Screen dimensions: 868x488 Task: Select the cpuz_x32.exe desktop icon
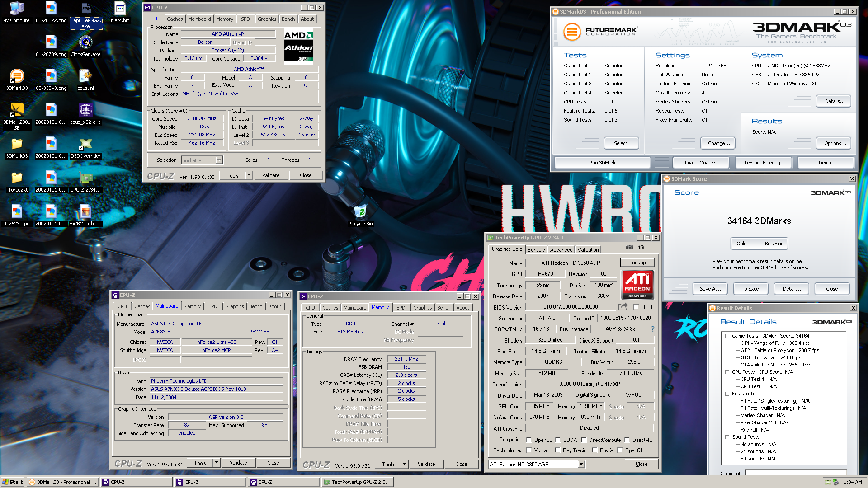(x=85, y=114)
